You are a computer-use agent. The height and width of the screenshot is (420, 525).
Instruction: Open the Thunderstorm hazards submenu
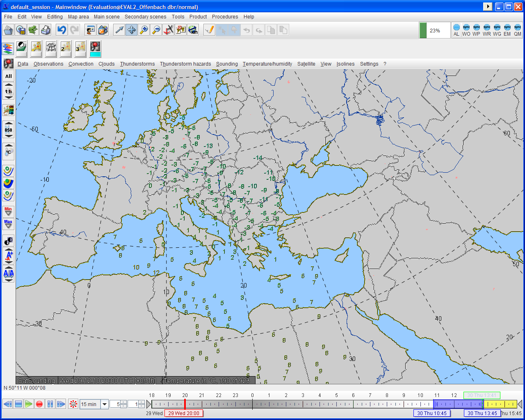tap(185, 64)
